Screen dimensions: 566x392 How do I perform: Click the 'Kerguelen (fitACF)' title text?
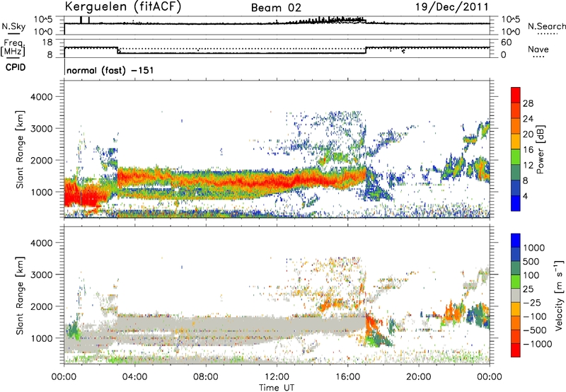coord(122,7)
